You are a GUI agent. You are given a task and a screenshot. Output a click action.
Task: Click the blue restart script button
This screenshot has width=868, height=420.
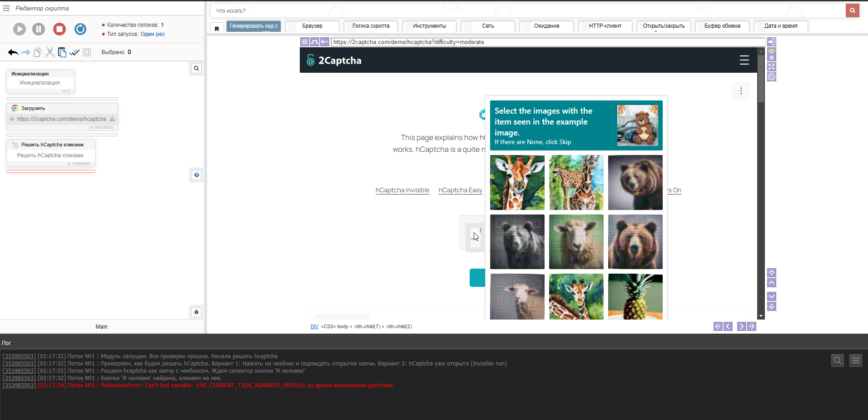tap(80, 29)
